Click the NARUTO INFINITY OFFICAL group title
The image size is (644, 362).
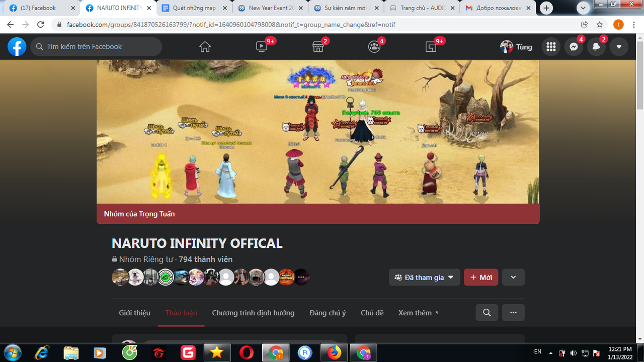tap(197, 243)
